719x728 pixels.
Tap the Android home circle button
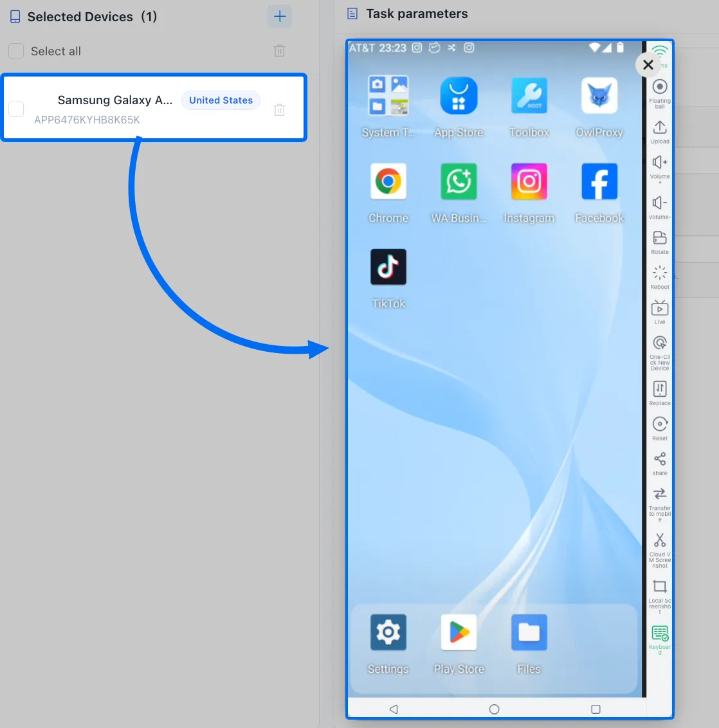tap(495, 709)
